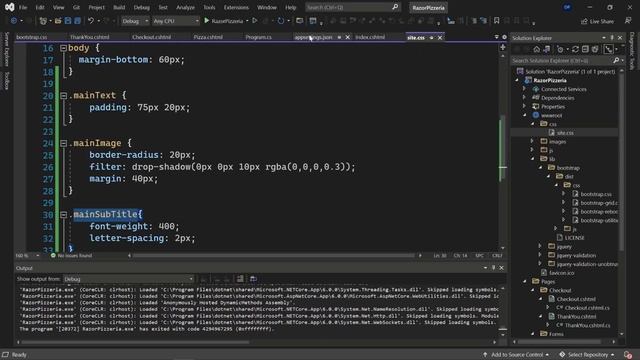This screenshot has height=360, width=640.
Task: Click Sync with Active Document icon
Action: [x=575, y=49]
